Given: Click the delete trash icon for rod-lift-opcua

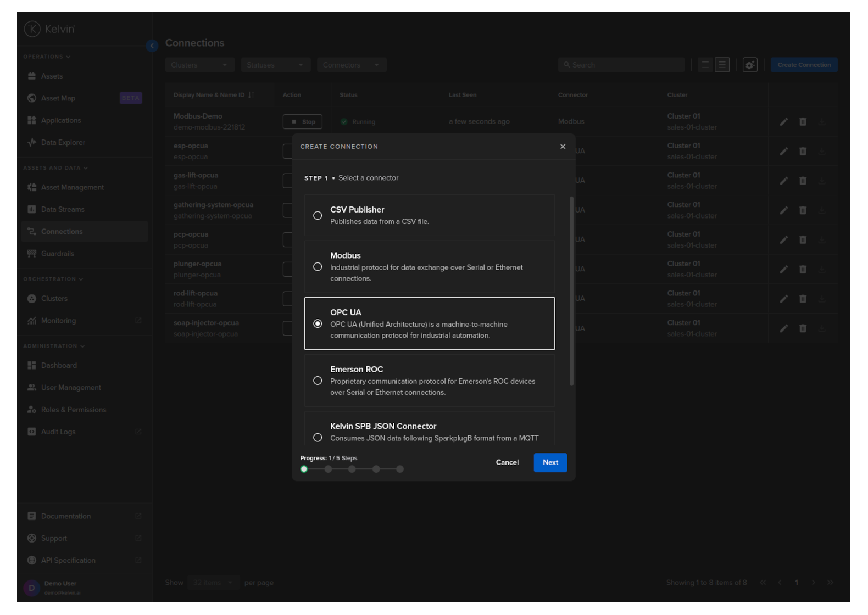Looking at the screenshot, I should pos(803,299).
